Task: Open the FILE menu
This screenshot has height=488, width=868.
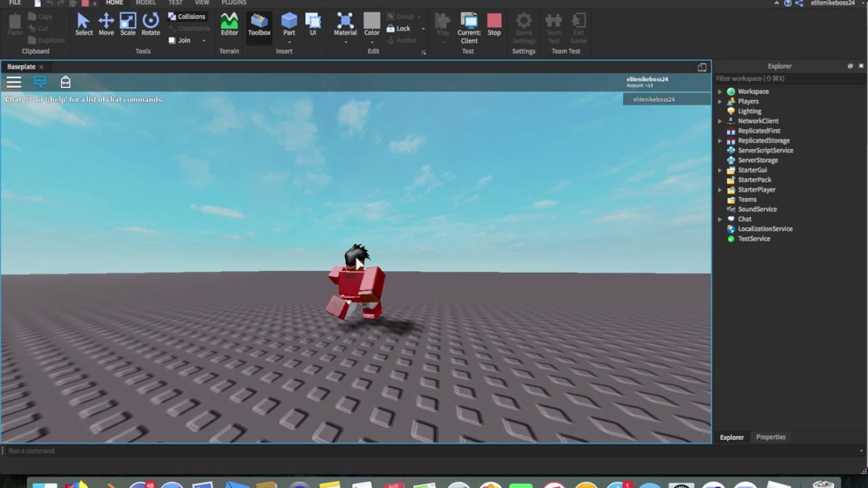Action: pos(15,3)
